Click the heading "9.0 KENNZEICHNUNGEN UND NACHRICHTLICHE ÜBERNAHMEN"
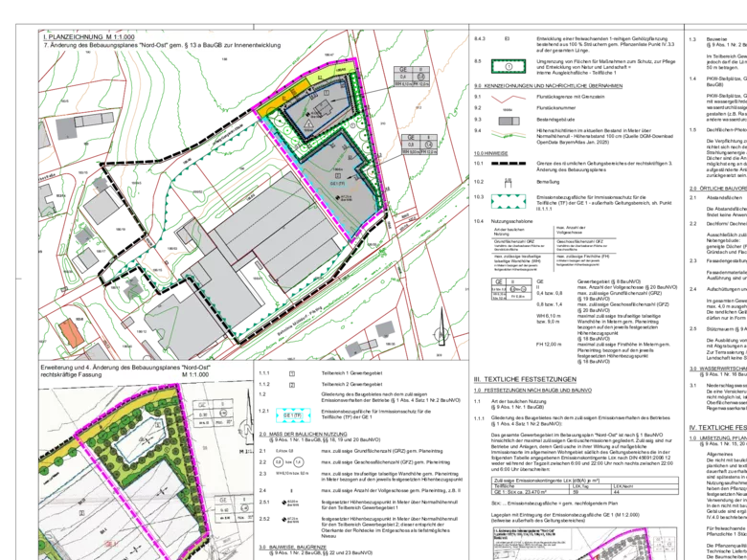The image size is (747, 560). tap(548, 86)
